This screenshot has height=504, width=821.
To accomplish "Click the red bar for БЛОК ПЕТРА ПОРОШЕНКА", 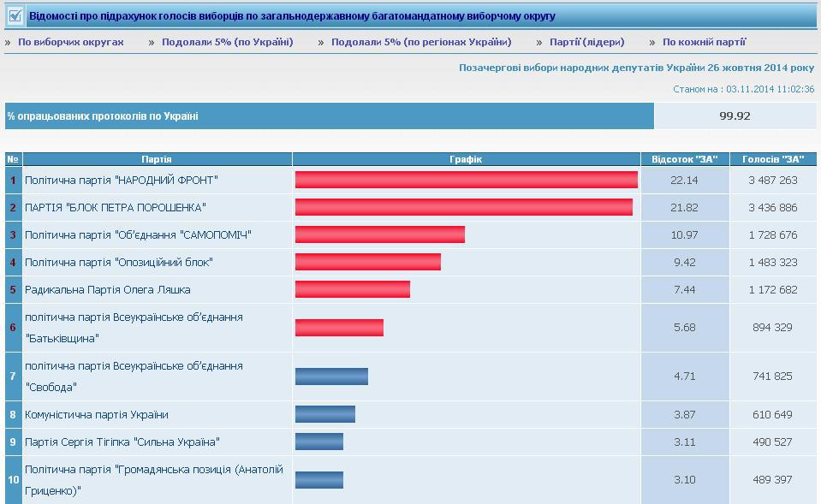I will tap(464, 207).
